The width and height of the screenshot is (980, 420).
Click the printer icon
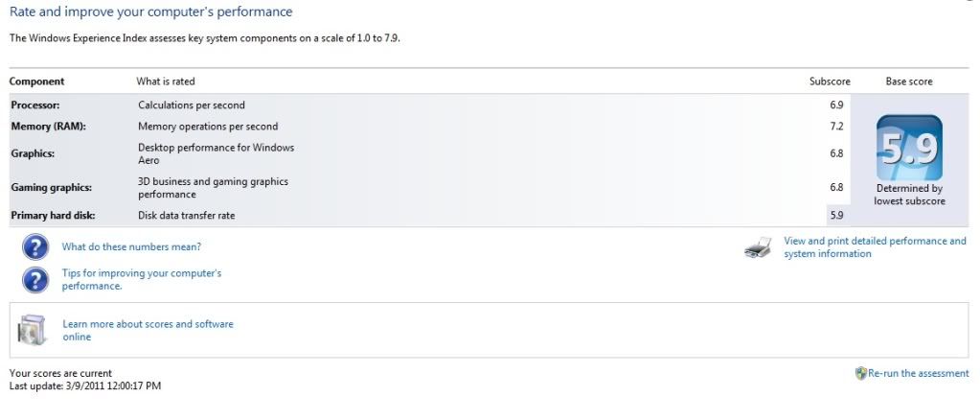(x=758, y=248)
